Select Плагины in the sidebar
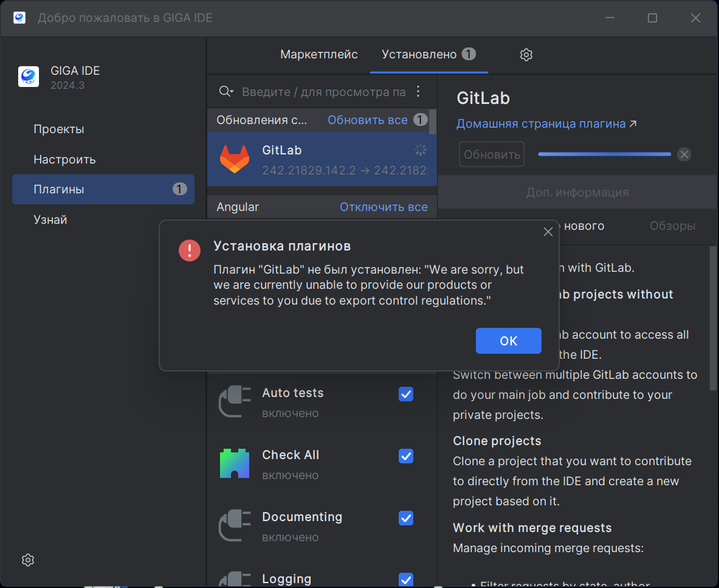719x588 pixels. [103, 189]
